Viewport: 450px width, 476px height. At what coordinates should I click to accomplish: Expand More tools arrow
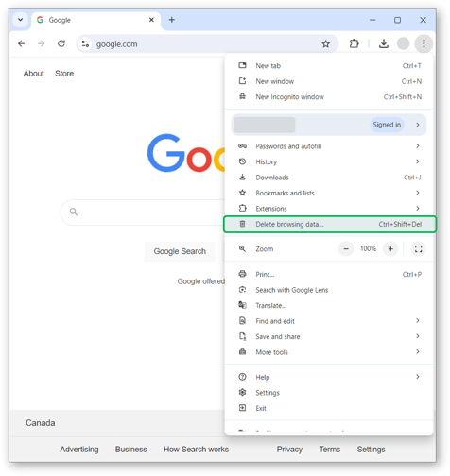pyautogui.click(x=418, y=351)
